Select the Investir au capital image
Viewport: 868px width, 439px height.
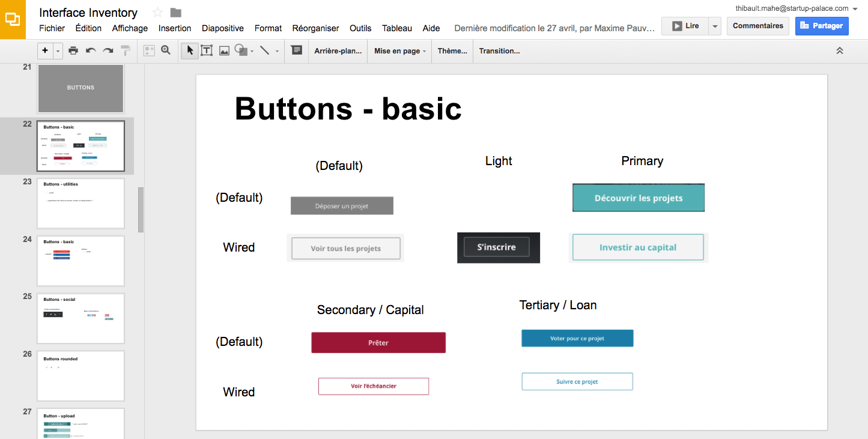click(x=639, y=247)
